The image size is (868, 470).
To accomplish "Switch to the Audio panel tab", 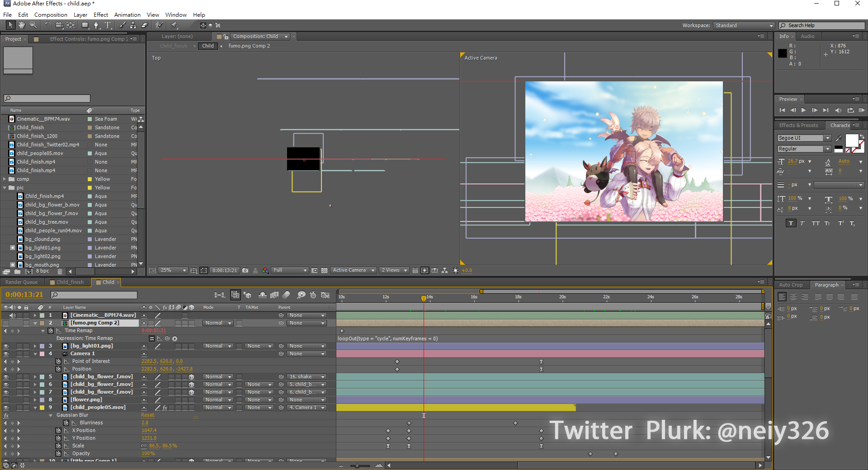I will 807,36.
